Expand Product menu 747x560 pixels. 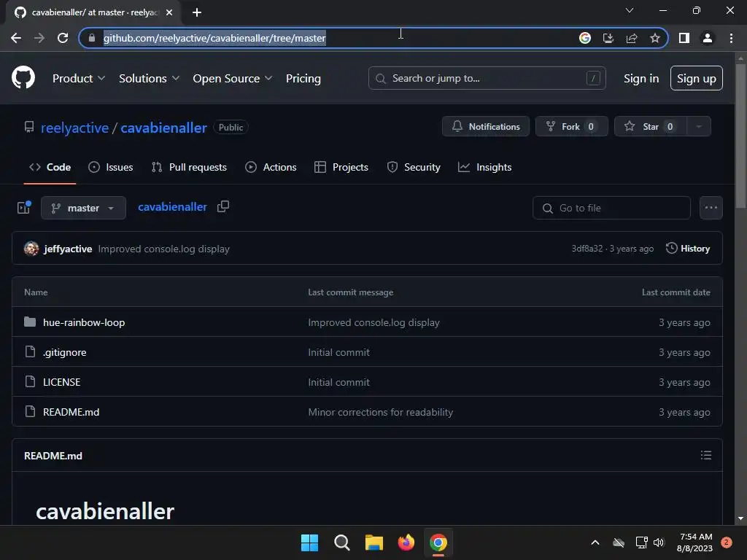point(79,78)
